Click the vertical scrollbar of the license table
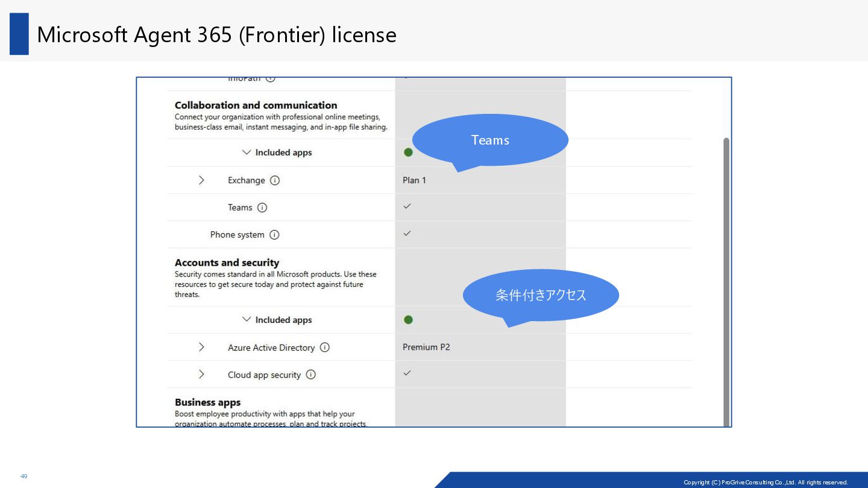Image resolution: width=868 pixels, height=488 pixels. (726, 282)
